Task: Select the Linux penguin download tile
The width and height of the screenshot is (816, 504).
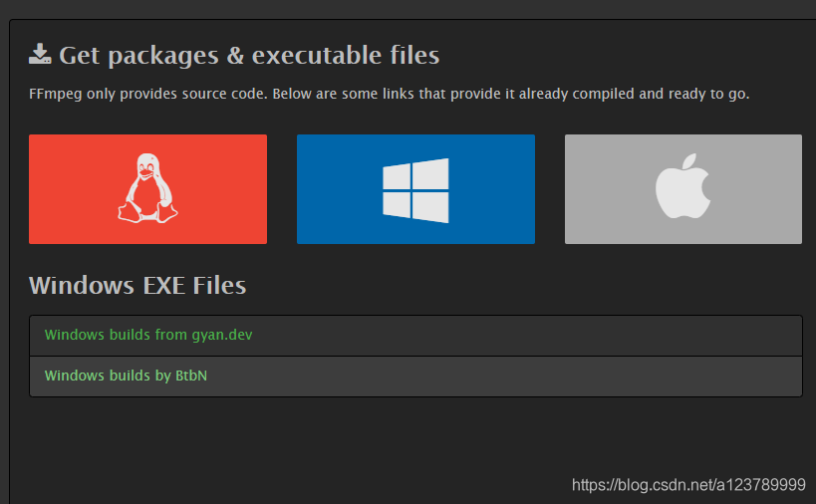Action: pyautogui.click(x=147, y=189)
